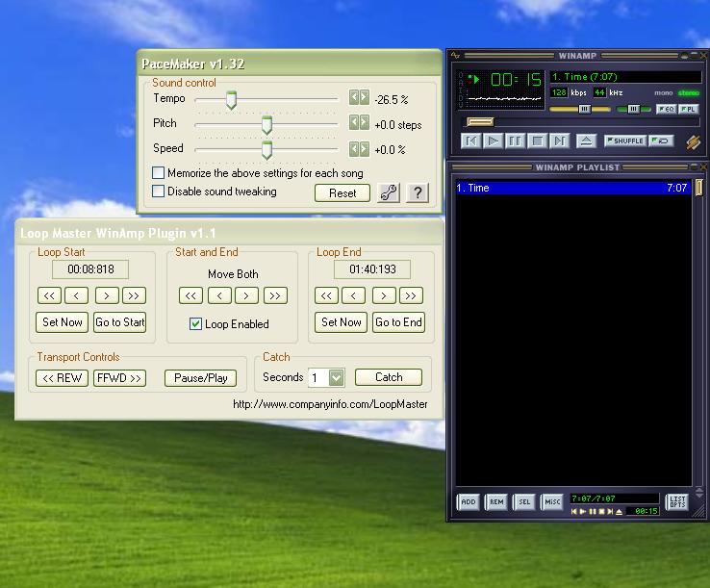This screenshot has width=710, height=588.
Task: Nudge Loop Start back (<)
Action: pos(76,295)
